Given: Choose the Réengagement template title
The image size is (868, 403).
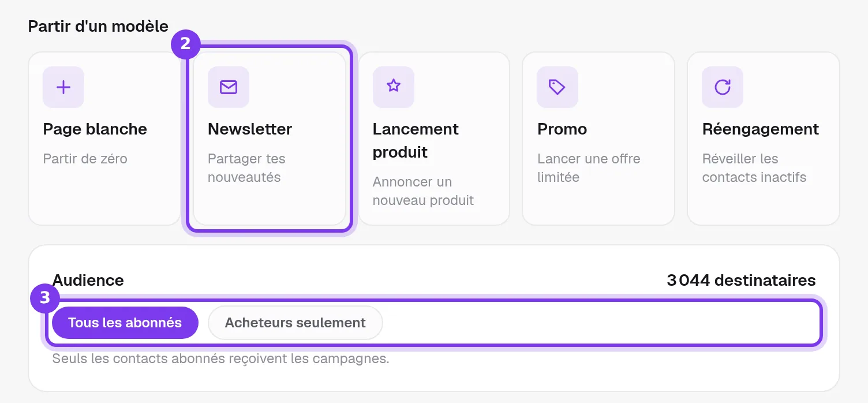Looking at the screenshot, I should click(x=761, y=129).
